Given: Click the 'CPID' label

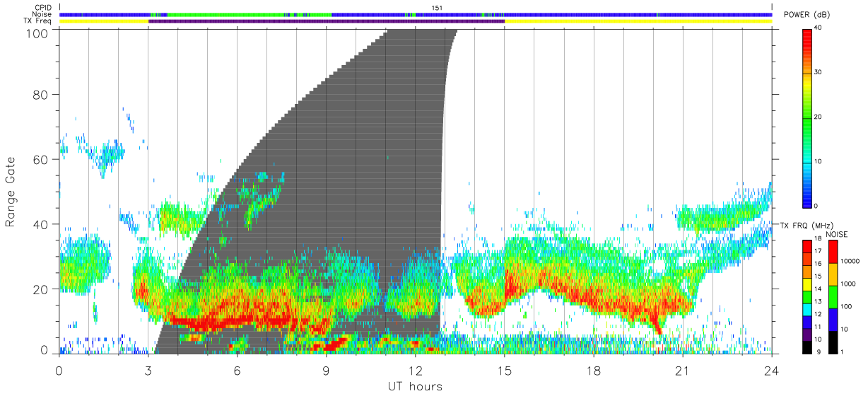Looking at the screenshot, I should tap(44, 8).
